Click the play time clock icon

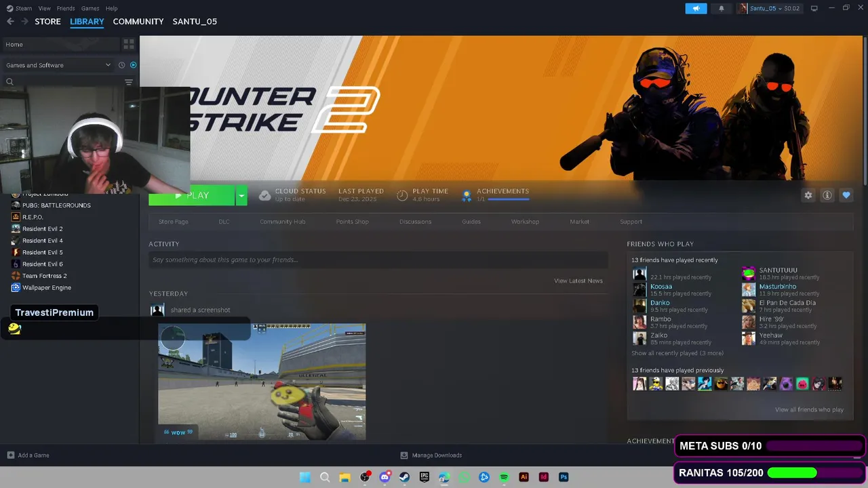point(402,195)
